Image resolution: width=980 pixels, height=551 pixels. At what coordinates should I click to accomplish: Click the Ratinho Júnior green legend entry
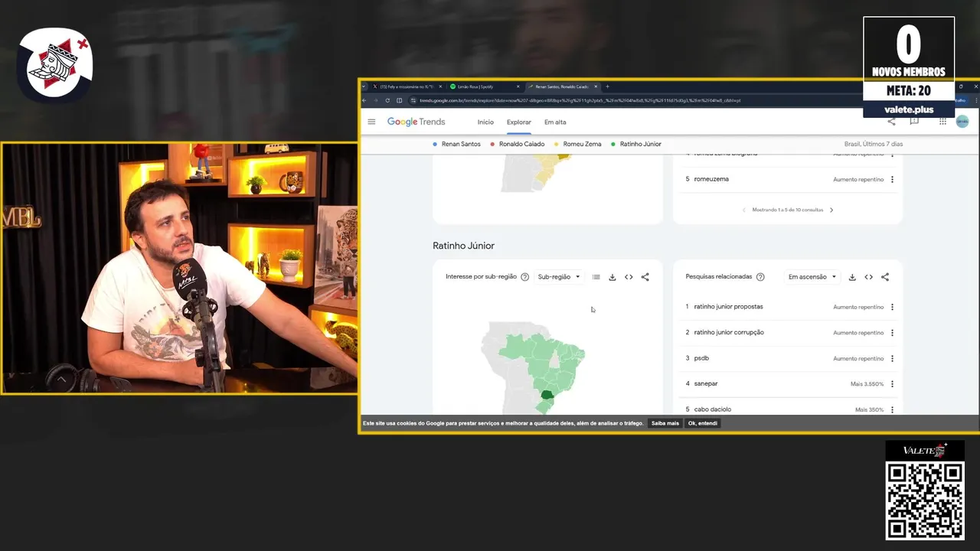[636, 144]
